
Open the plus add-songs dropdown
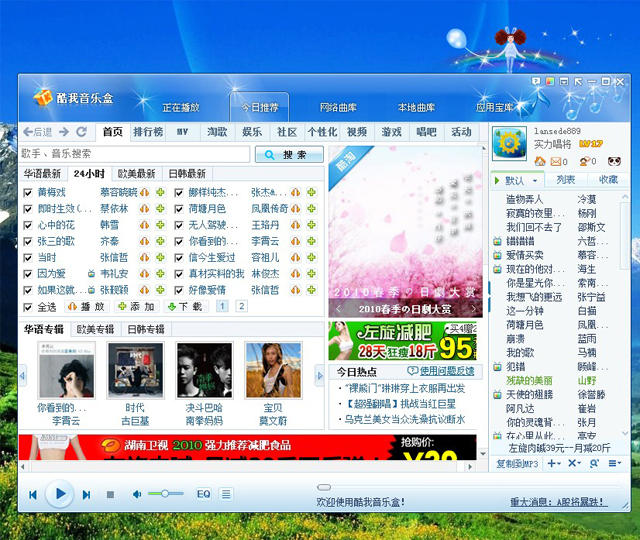554,463
